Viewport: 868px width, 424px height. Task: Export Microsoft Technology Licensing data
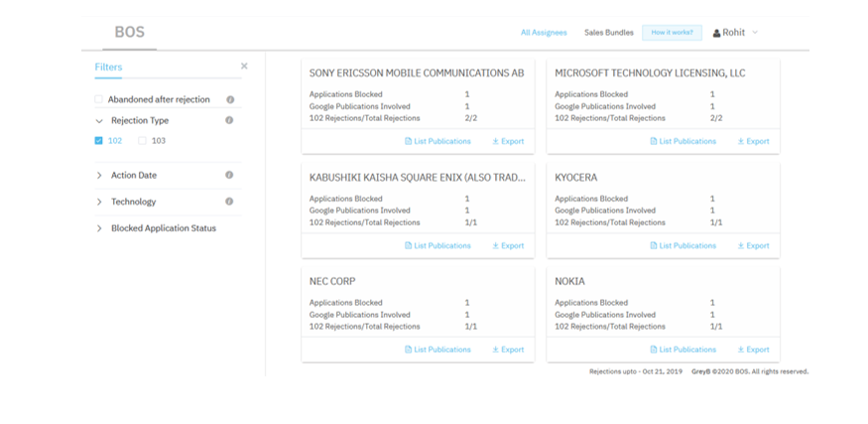click(x=753, y=141)
